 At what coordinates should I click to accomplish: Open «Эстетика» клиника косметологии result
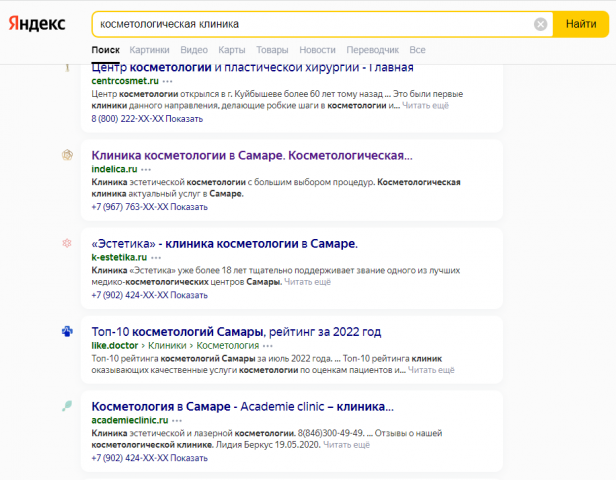pyautogui.click(x=224, y=244)
